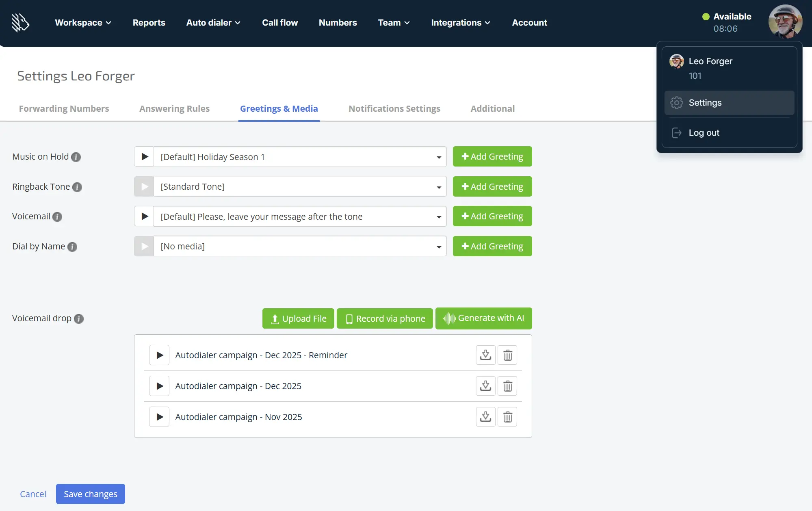Select Log out from profile menu

click(704, 133)
